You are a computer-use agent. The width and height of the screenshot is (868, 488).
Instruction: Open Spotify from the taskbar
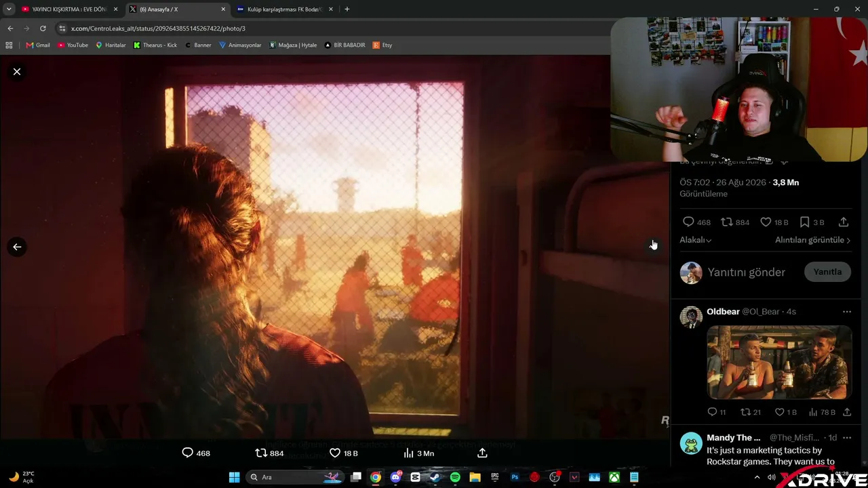(x=455, y=477)
